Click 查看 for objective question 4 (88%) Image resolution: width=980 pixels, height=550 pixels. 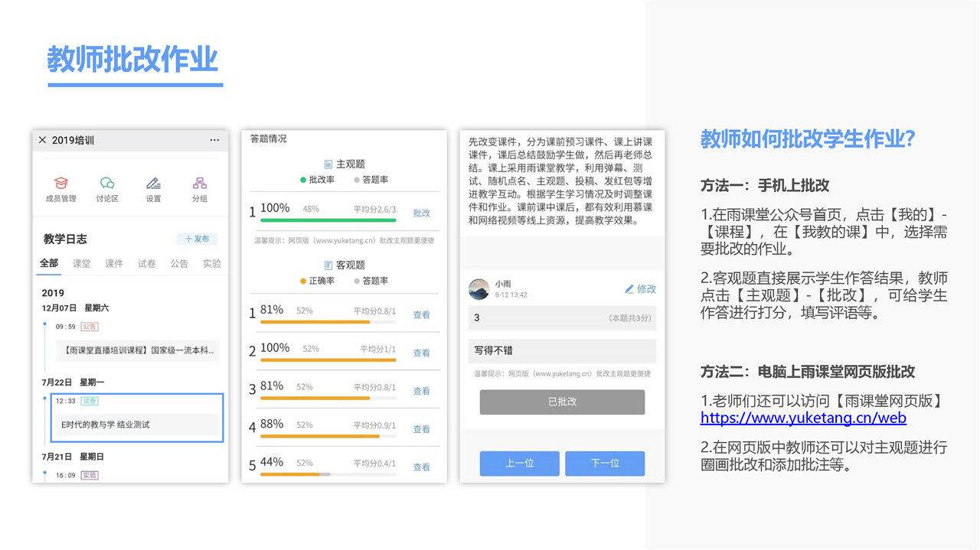(x=422, y=429)
